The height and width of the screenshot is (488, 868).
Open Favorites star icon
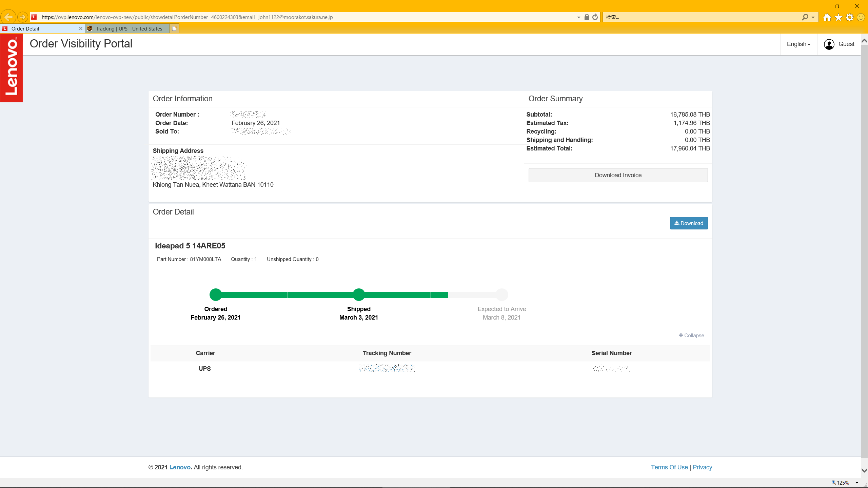pos(839,17)
